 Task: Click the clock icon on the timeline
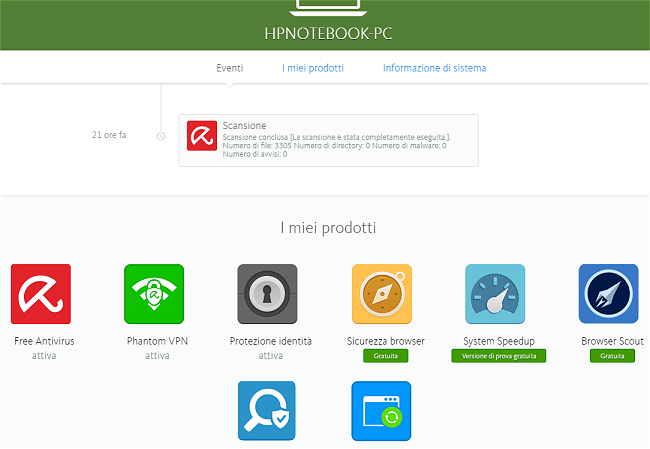[161, 136]
